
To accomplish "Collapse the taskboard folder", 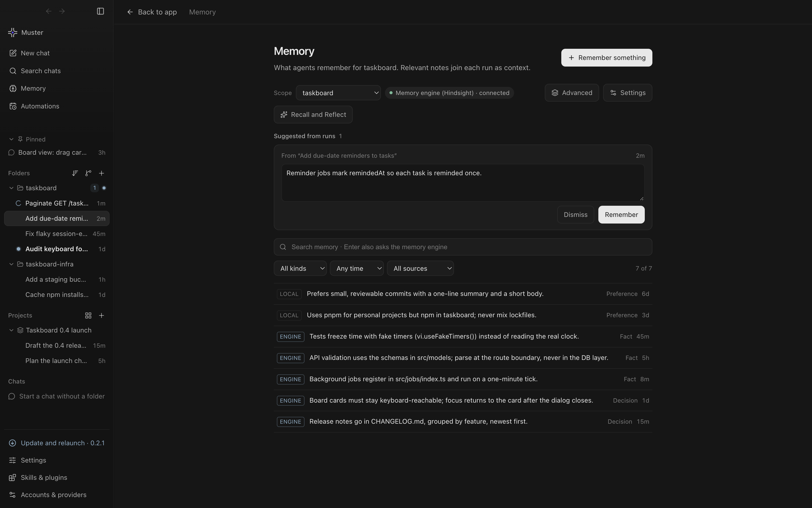I will [x=11, y=188].
